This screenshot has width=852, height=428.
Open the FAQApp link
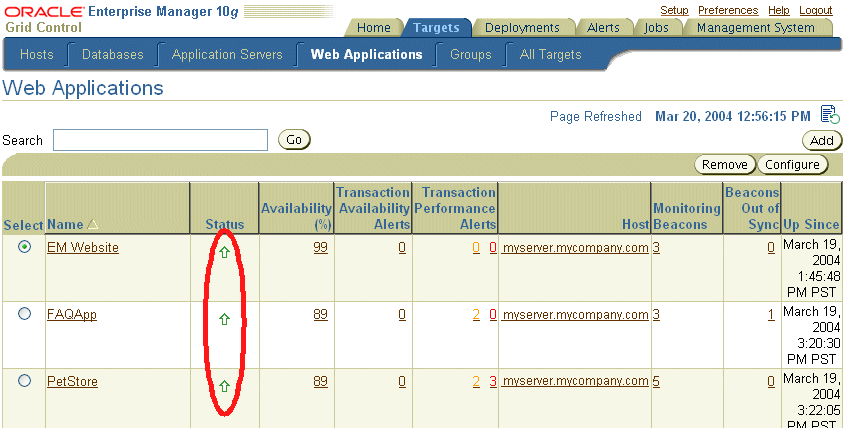click(72, 314)
